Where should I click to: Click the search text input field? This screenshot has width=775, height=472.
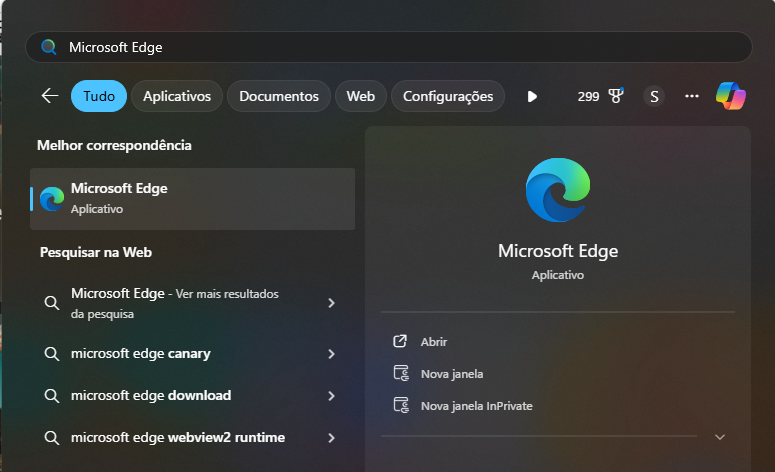pyautogui.click(x=400, y=47)
